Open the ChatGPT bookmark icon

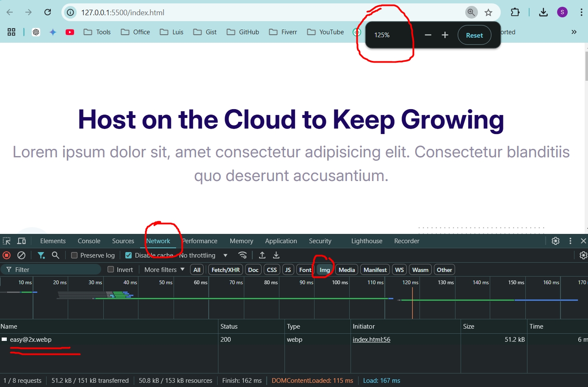click(36, 32)
